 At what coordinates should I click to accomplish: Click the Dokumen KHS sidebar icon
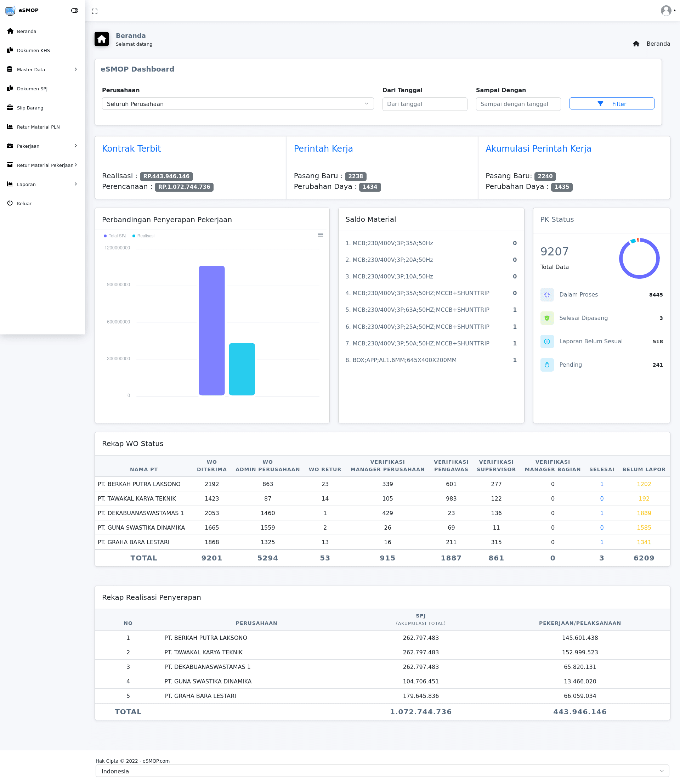(10, 50)
